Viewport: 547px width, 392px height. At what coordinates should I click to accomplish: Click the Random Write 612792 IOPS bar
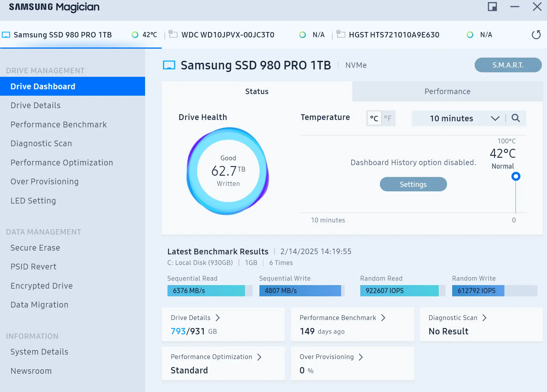(x=494, y=291)
